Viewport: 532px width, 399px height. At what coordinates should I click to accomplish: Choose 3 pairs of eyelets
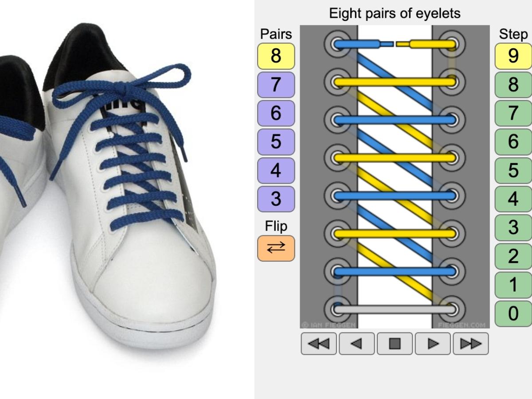[x=276, y=199]
